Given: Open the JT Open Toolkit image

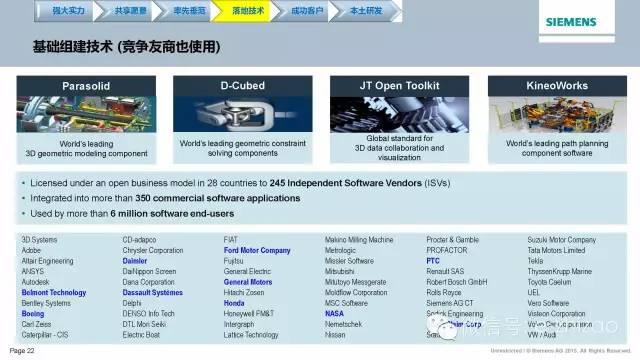Looking at the screenshot, I should [x=400, y=115].
